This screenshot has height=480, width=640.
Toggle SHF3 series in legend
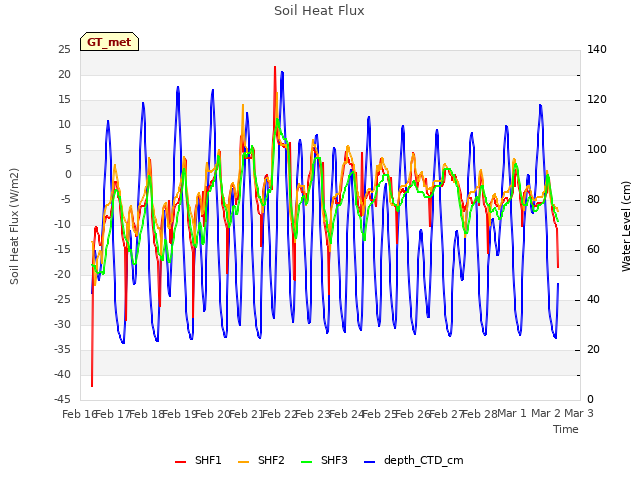pyautogui.click(x=324, y=461)
